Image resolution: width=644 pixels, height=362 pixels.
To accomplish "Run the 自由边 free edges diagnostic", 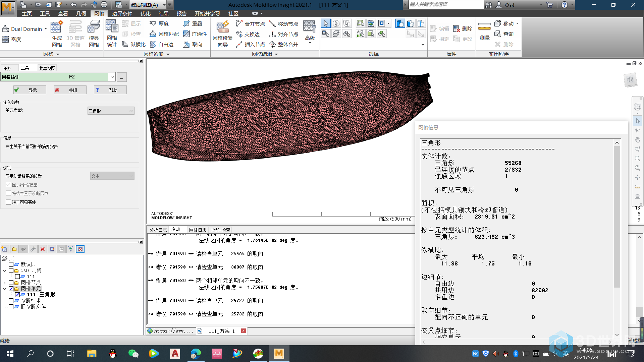I will click(162, 44).
